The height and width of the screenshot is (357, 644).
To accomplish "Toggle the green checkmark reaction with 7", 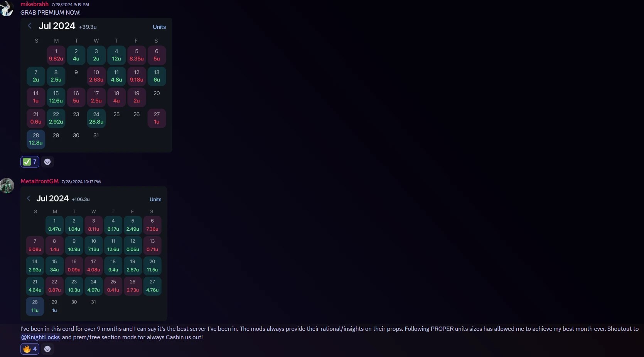I will pos(30,162).
